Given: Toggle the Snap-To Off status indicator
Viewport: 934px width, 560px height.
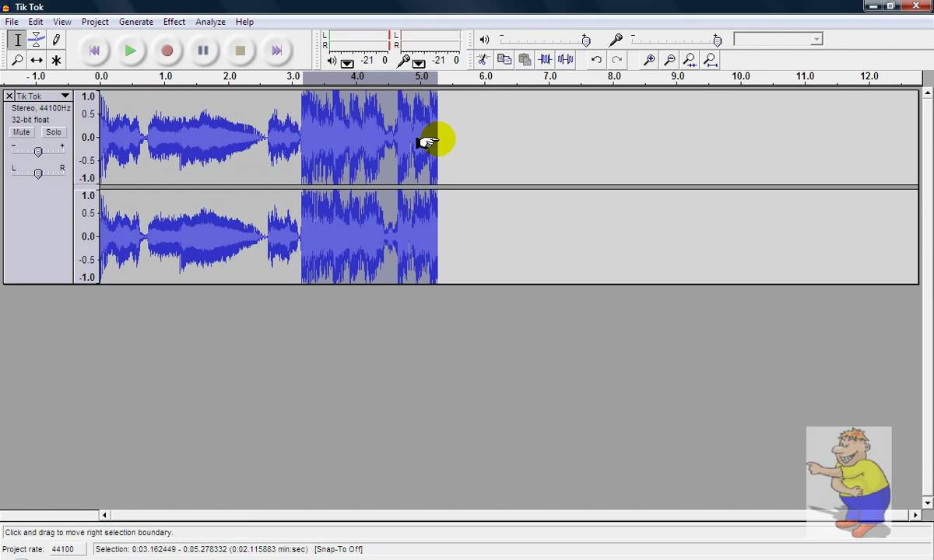Looking at the screenshot, I should (x=339, y=549).
